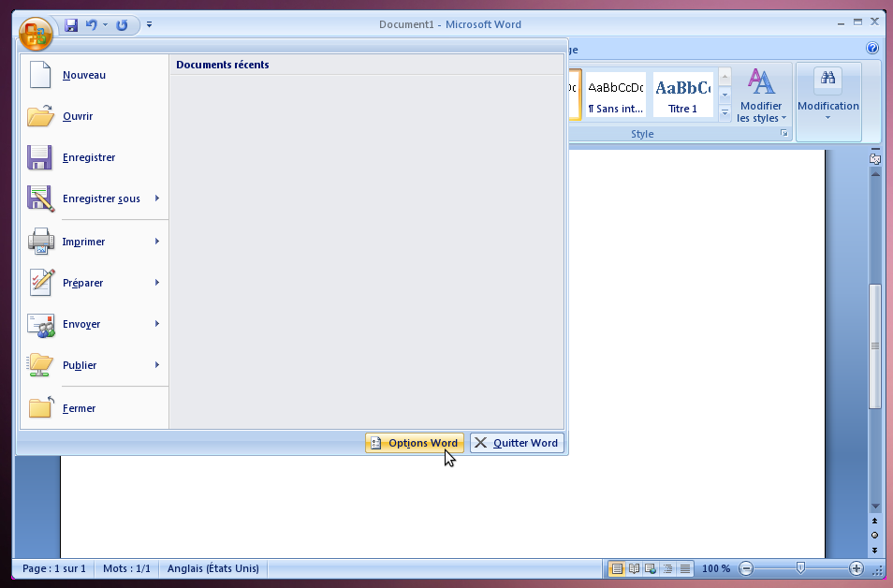Click the Undo arrow icon in title bar
The height and width of the screenshot is (588, 893).
point(91,25)
